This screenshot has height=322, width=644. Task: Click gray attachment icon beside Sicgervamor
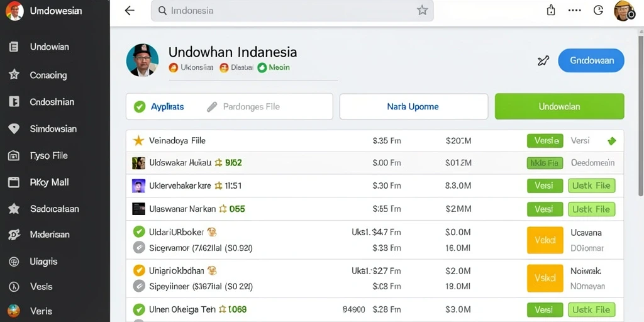coord(139,248)
